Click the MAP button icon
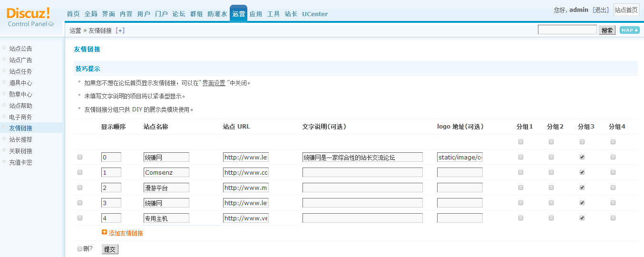 point(629,30)
